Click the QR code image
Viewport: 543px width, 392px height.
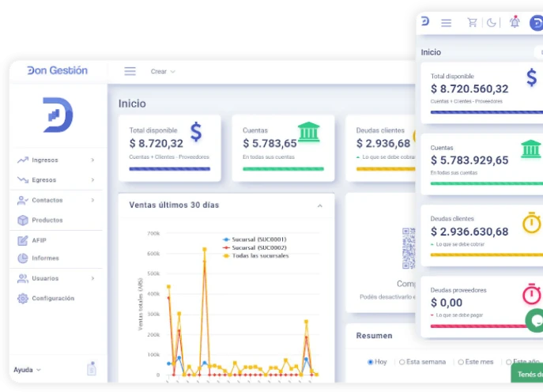(x=409, y=248)
